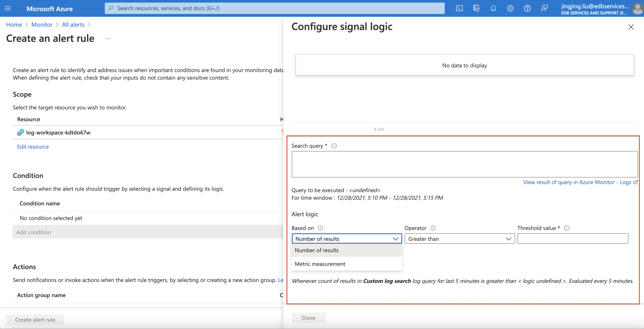This screenshot has height=329, width=644.
Task: Open the notifications bell
Action: coord(493,9)
